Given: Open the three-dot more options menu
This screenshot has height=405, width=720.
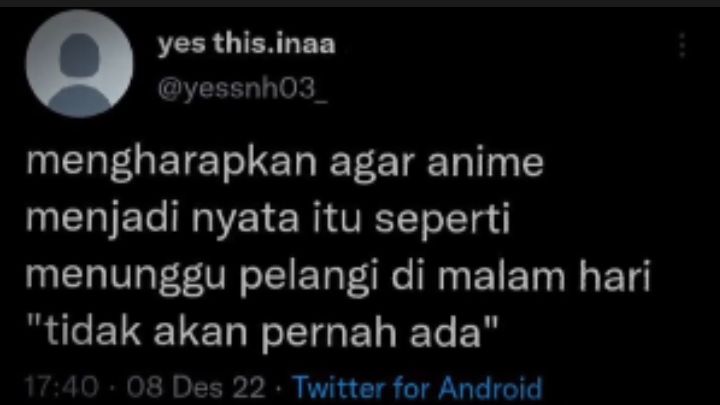Looking at the screenshot, I should [x=682, y=45].
